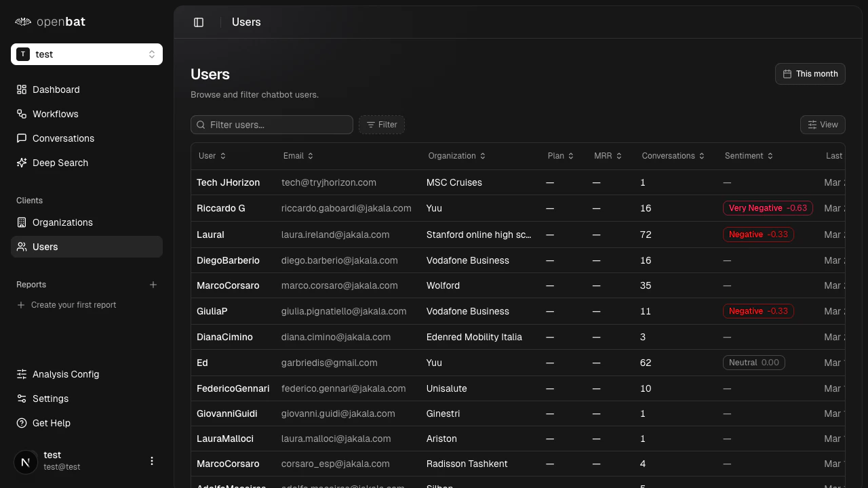Click the openbat logo icon

pyautogui.click(x=23, y=22)
